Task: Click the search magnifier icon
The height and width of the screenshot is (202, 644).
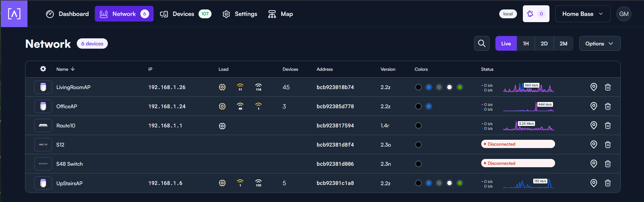Action: (482, 43)
